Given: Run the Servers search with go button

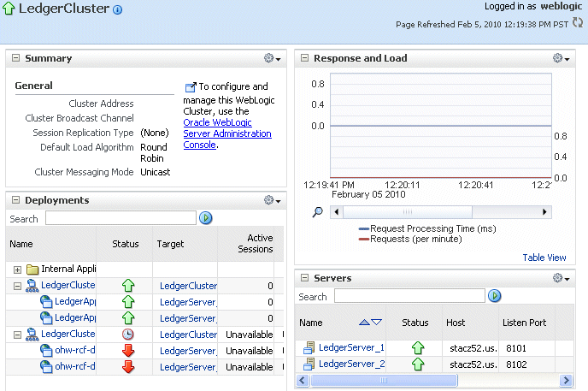Looking at the screenshot, I should (494, 296).
